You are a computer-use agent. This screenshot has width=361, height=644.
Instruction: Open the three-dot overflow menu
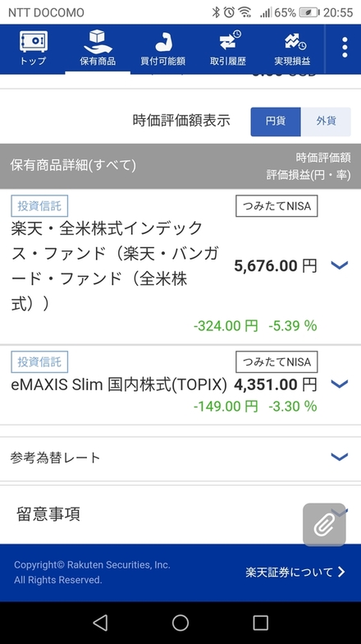point(345,48)
